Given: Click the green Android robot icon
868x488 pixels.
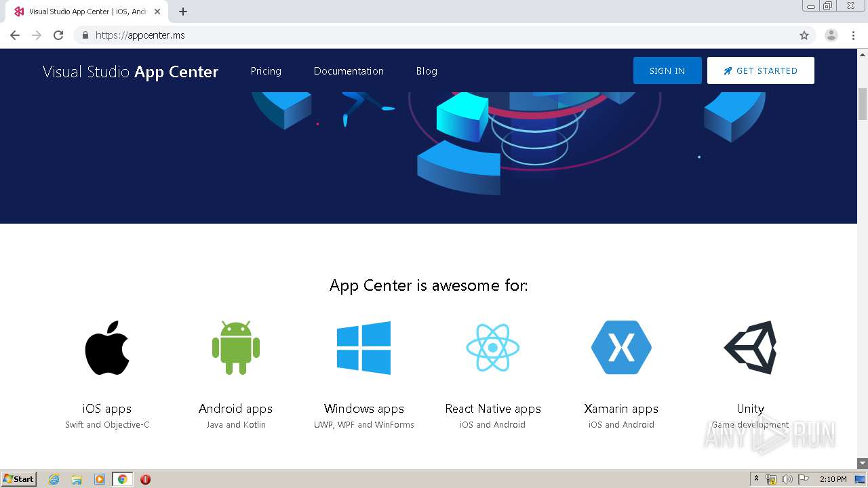Looking at the screenshot, I should point(235,348).
